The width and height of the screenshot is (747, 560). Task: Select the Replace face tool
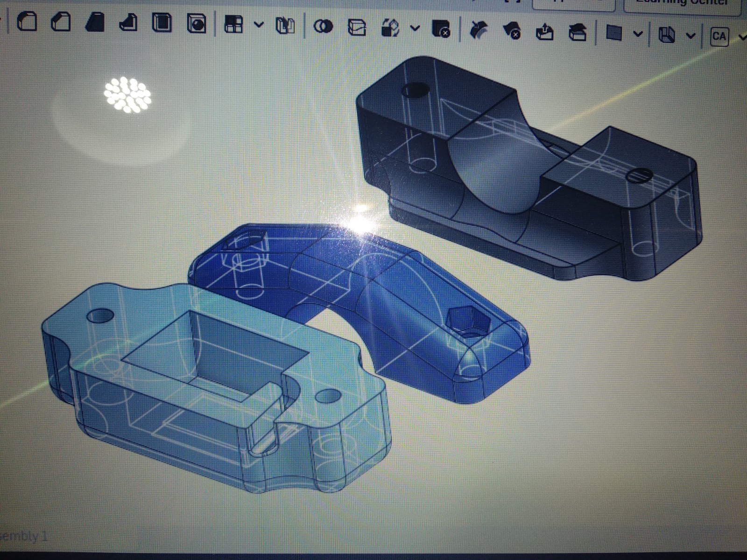(578, 33)
